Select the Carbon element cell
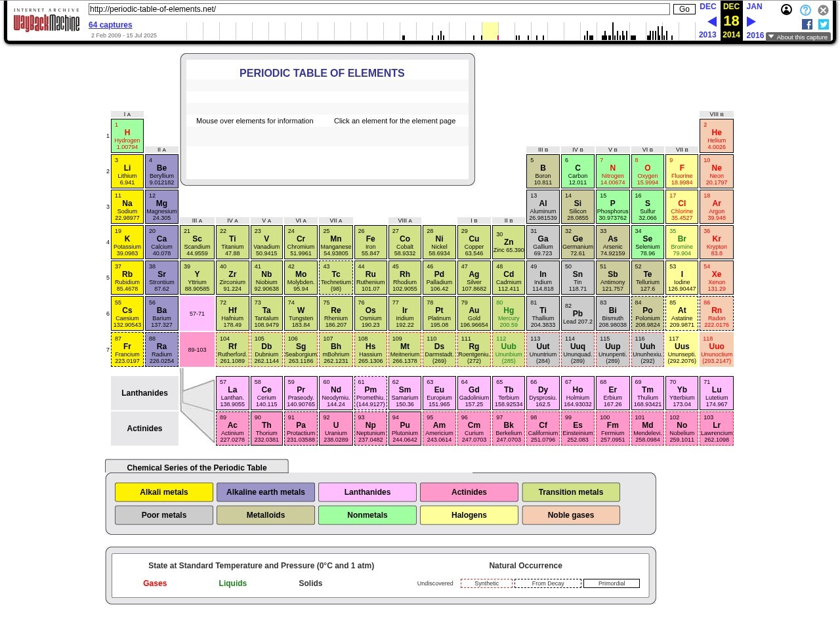The height and width of the screenshot is (630, 840). point(577,171)
